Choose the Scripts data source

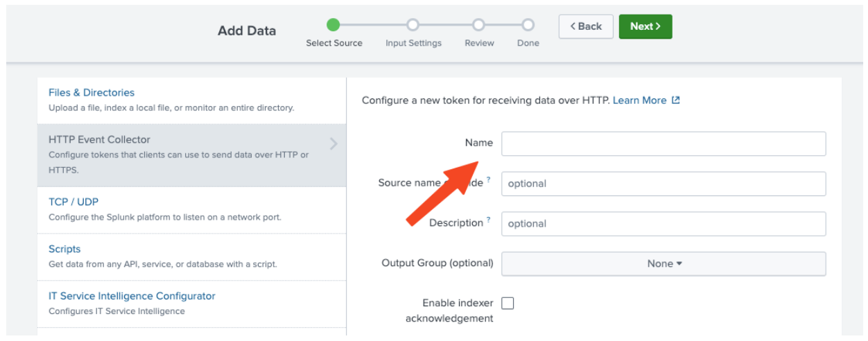(64, 250)
